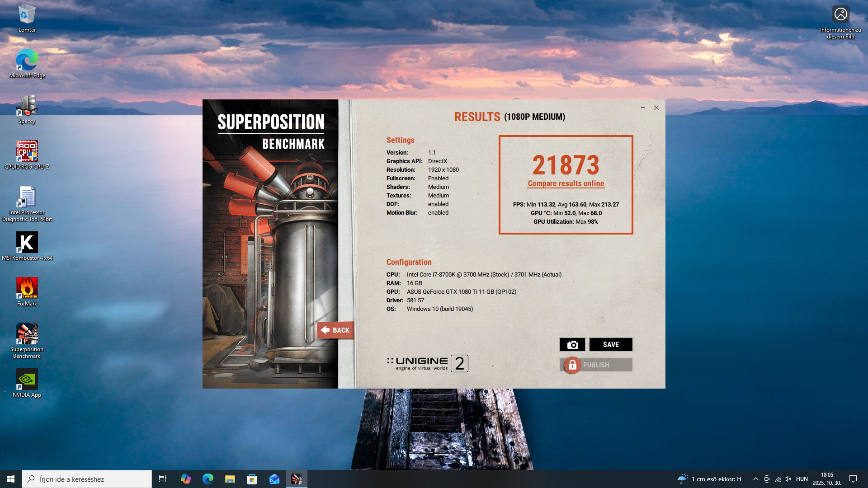
Task: Click the locked PUBLISH button
Action: 596,365
